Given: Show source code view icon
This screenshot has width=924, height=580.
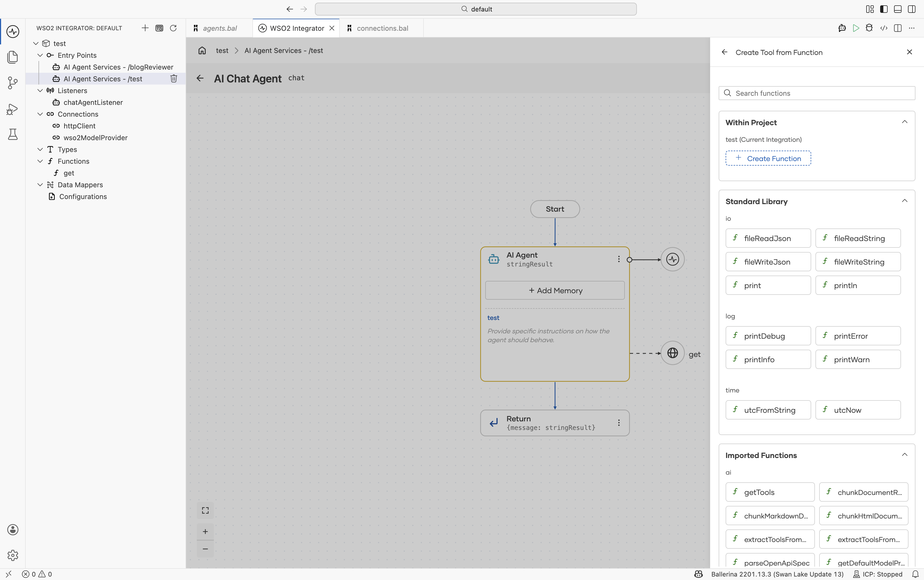Looking at the screenshot, I should tap(884, 28).
